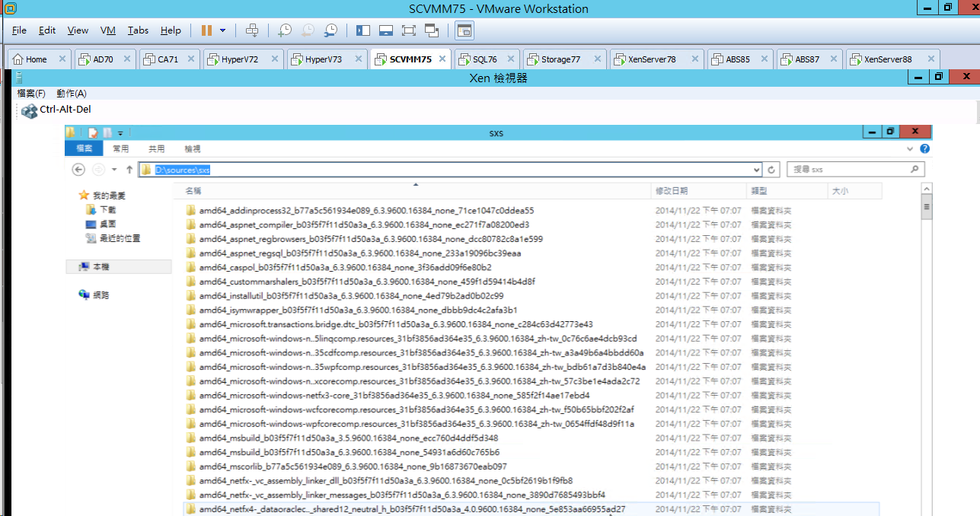Image resolution: width=980 pixels, height=516 pixels.
Task: Sort files by the 修改日期 column header
Action: [699, 191]
